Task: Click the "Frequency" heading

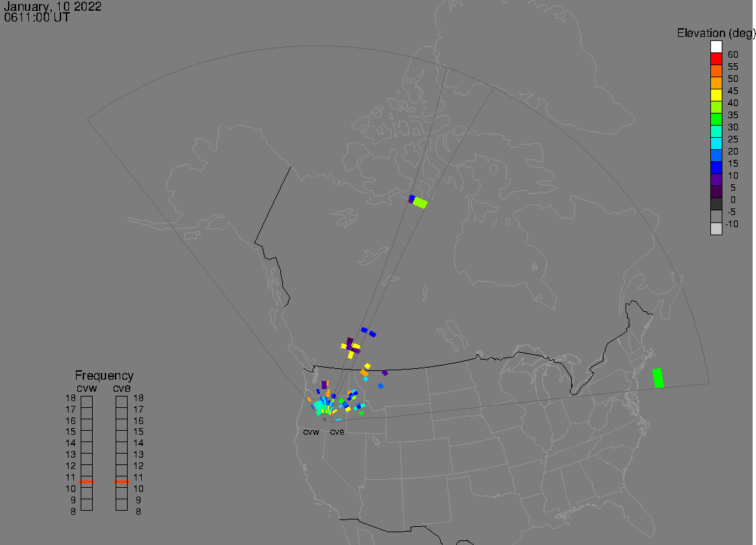Action: [x=104, y=375]
